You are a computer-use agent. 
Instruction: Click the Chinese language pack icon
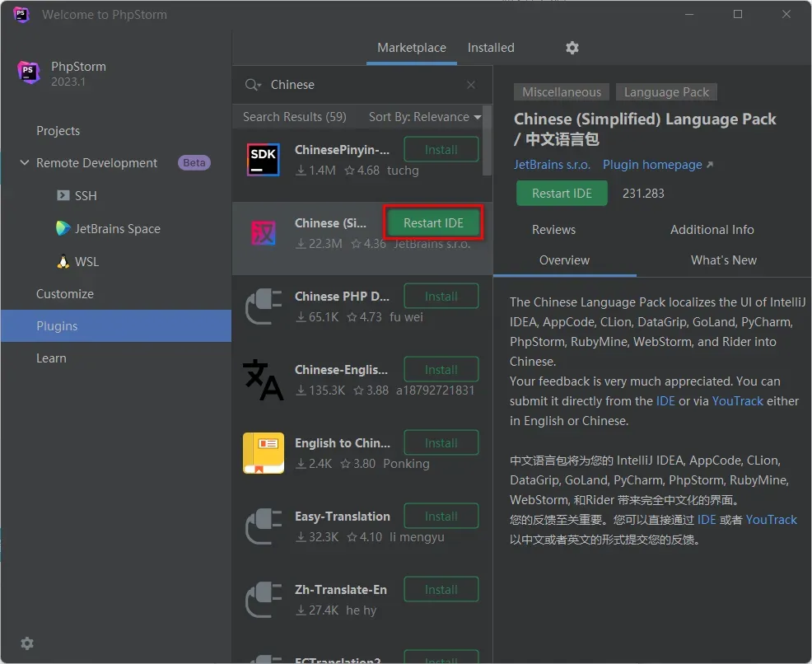(263, 233)
